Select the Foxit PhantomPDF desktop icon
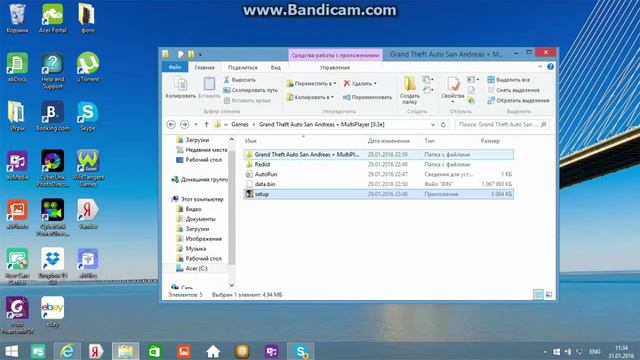640x360 pixels. point(17,316)
